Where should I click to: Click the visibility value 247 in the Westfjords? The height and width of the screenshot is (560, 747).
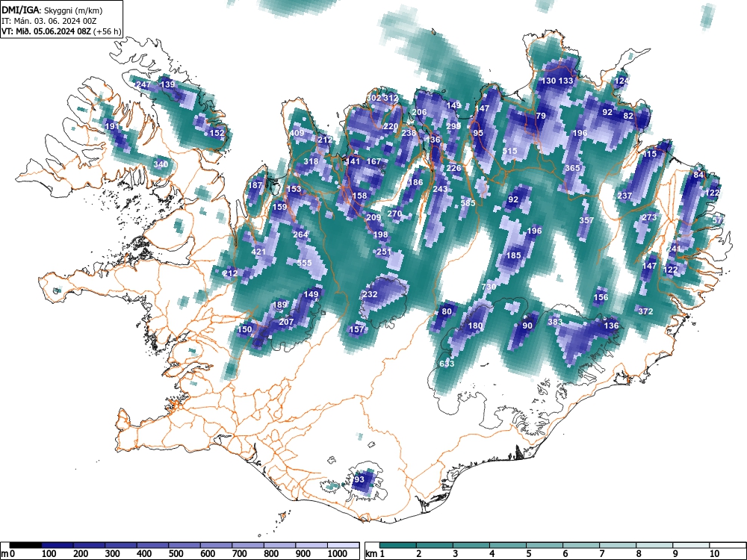pos(143,84)
